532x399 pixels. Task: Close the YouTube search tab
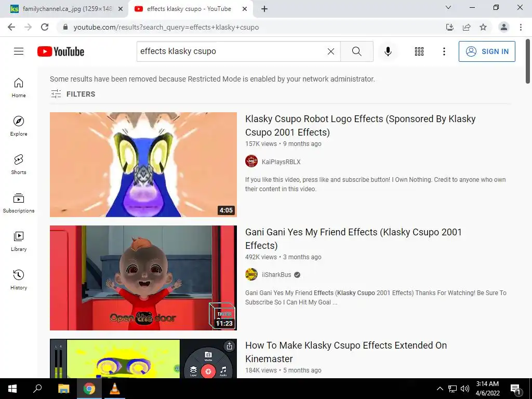(245, 9)
